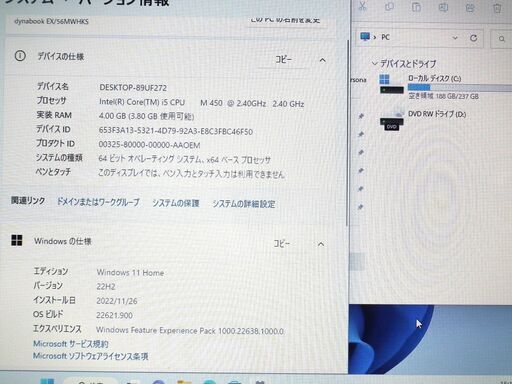Open ドメインまたはワークグループ link
This screenshot has height=384, width=512.
tap(98, 202)
